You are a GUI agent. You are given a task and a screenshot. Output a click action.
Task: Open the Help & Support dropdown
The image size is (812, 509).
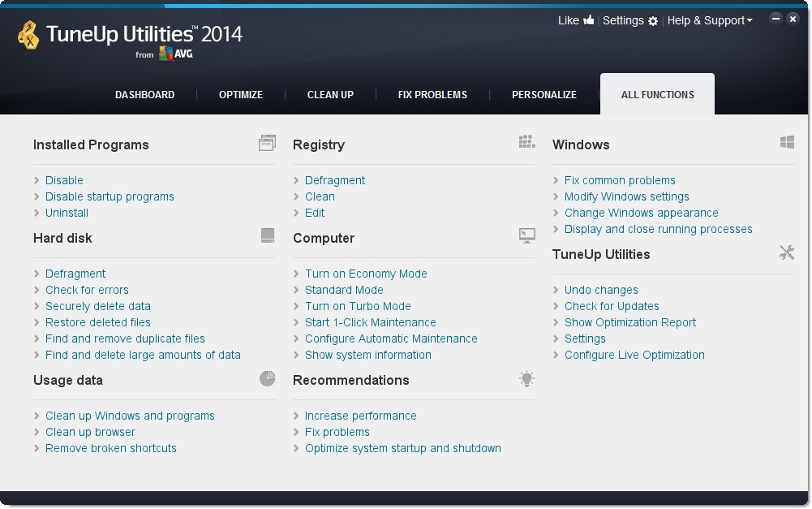[x=710, y=20]
